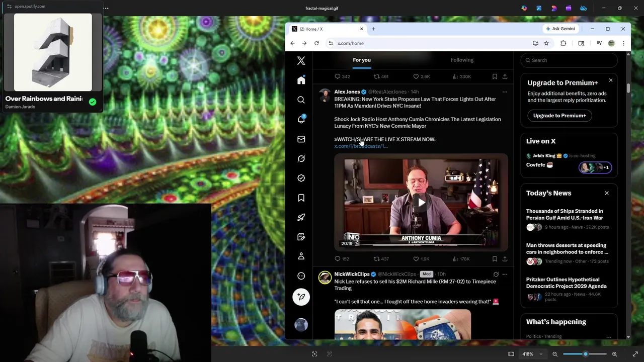Open more options on NickWickClips post
The image size is (644, 362).
[505, 275]
